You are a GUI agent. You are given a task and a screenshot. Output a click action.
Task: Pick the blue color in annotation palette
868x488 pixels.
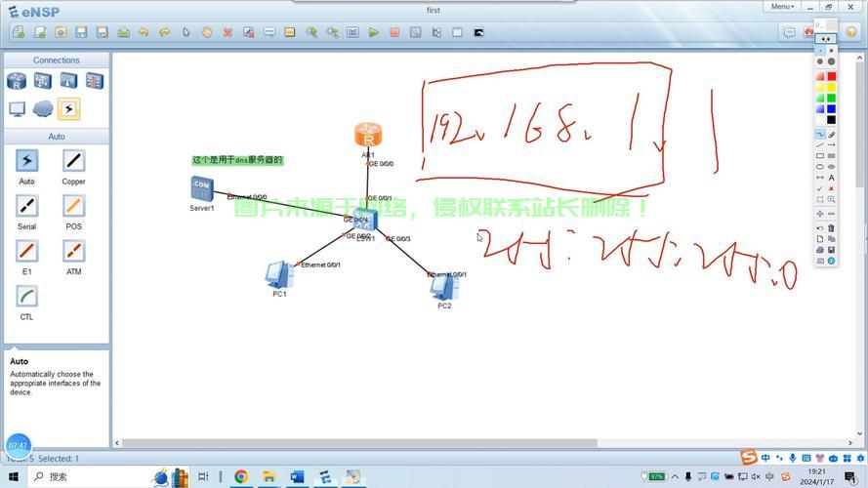tap(832, 109)
